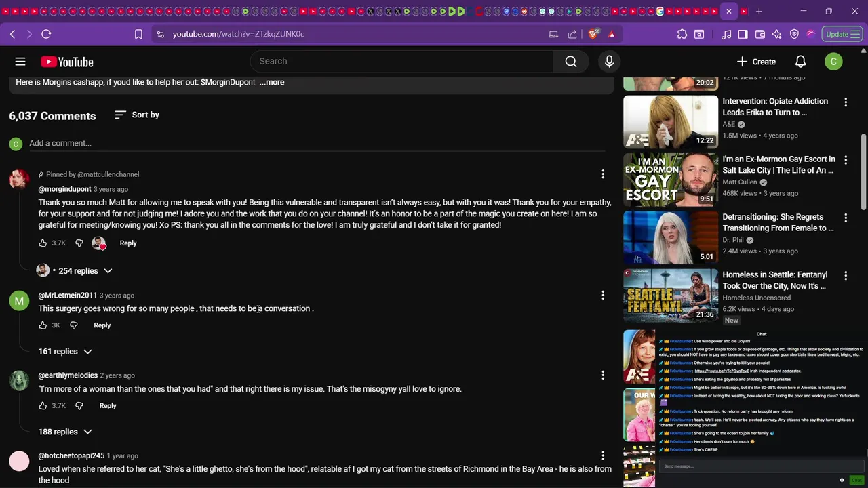
Task: Reply to earthlymelodies comment
Action: [108, 405]
